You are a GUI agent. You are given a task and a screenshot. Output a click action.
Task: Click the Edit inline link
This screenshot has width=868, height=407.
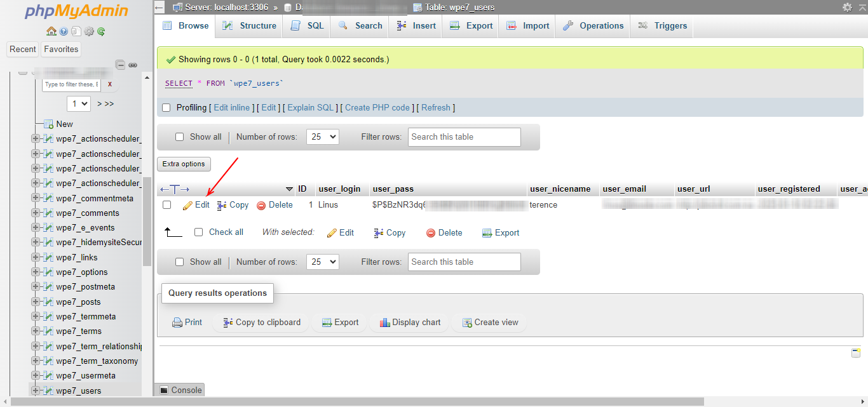(231, 108)
